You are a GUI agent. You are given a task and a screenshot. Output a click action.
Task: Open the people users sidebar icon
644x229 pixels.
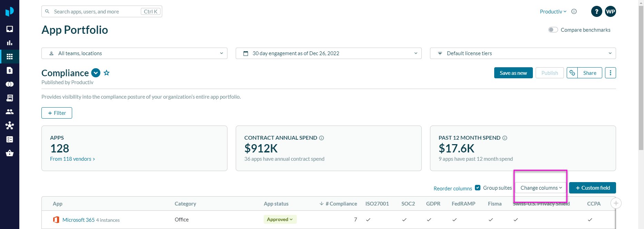[x=10, y=112]
